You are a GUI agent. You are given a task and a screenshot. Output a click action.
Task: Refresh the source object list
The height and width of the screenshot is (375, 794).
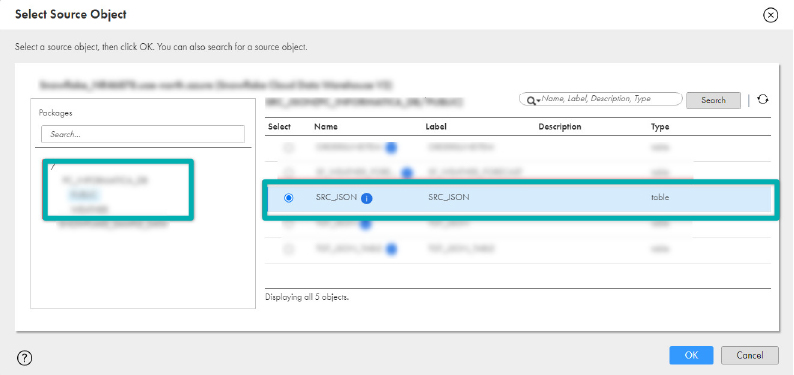763,100
